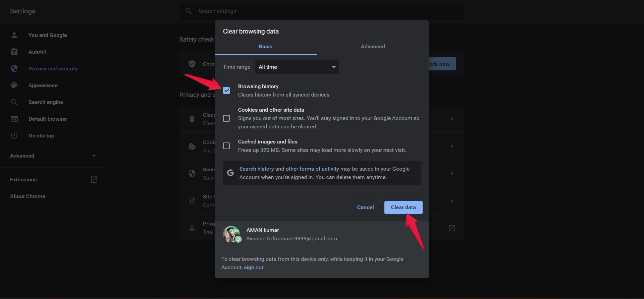Click the Google G logo icon
Screen dimensions: 644x299
pos(230,173)
